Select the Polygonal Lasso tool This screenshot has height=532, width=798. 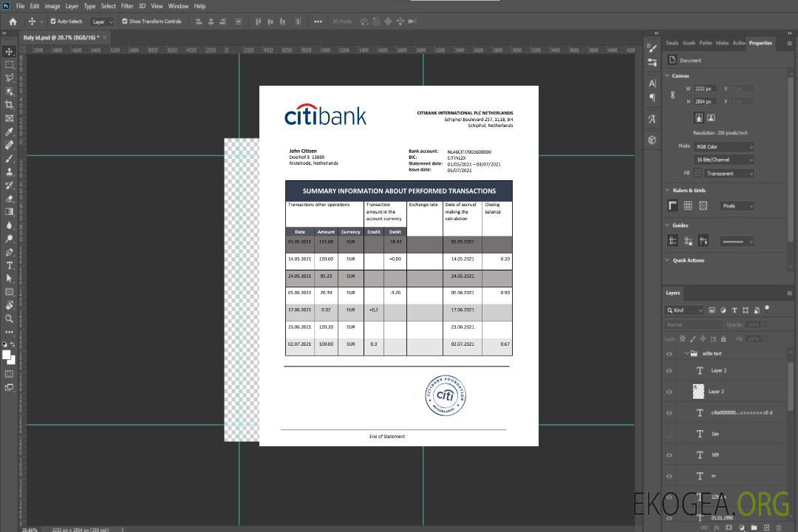[x=9, y=78]
